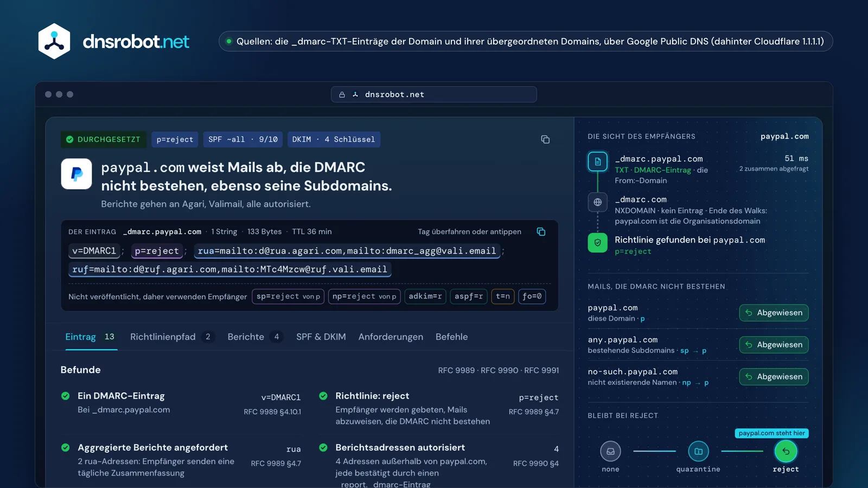Tap the p=reject tag in the record
This screenshot has width=868, height=488.
157,251
